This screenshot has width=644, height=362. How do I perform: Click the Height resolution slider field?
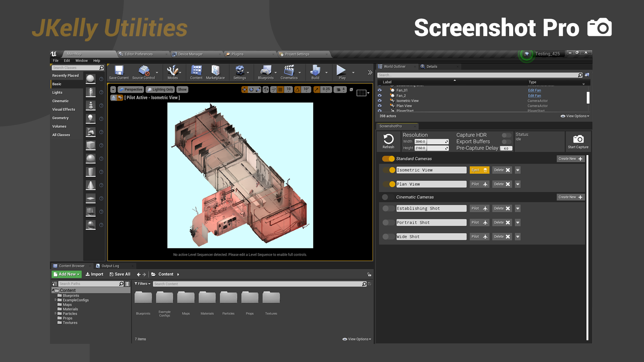(x=431, y=148)
